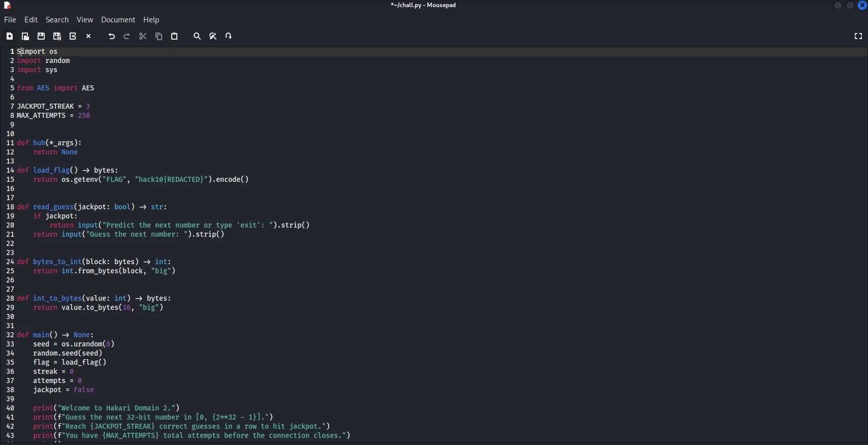Click the Save As toolbar icon
The image size is (868, 445).
[57, 36]
